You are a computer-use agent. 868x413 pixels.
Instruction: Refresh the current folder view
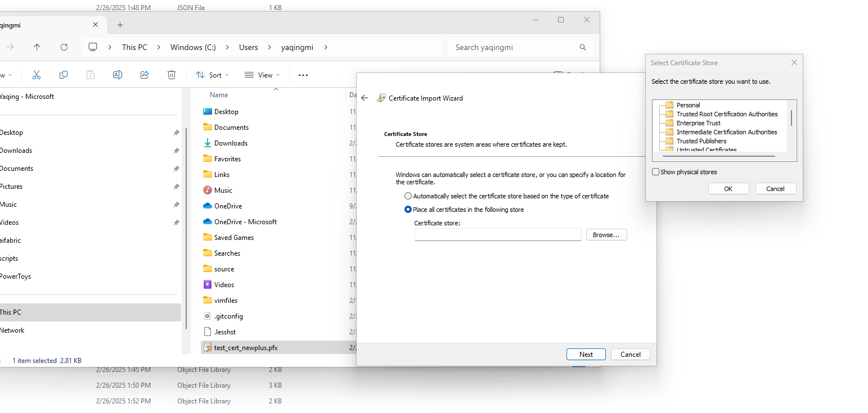[x=64, y=47]
